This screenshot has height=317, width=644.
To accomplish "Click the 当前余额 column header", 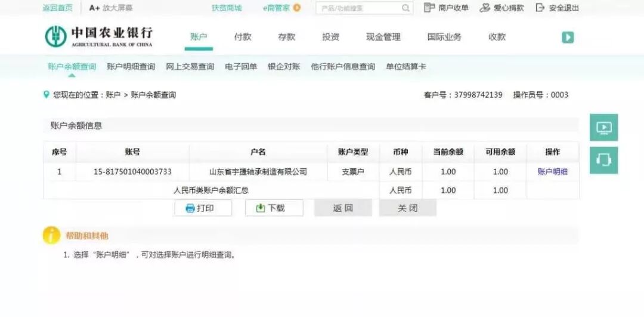I will point(448,152).
